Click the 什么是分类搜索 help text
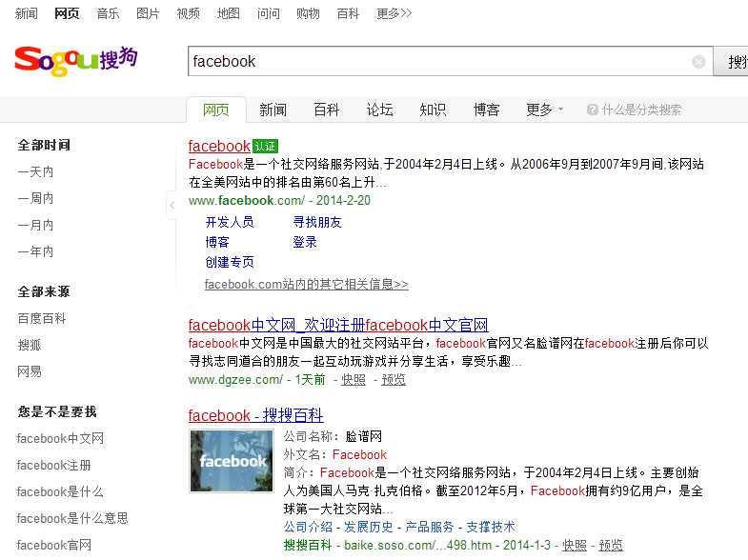The height and width of the screenshot is (560, 748). pos(641,110)
